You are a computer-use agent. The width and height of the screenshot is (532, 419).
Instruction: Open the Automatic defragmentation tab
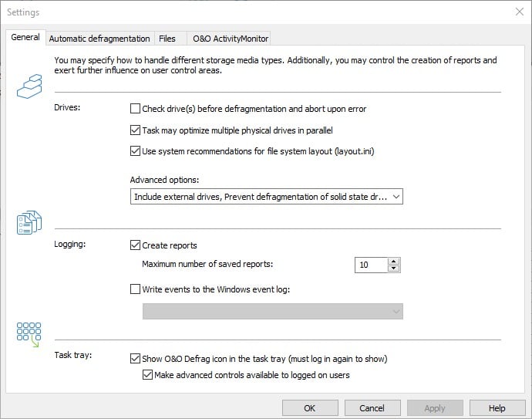99,39
